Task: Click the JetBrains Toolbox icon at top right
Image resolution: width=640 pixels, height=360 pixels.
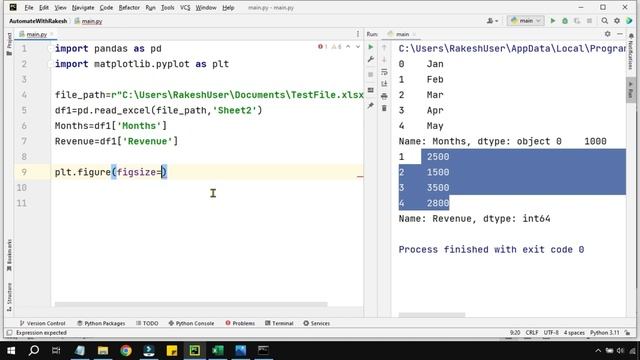Action: tap(629, 21)
